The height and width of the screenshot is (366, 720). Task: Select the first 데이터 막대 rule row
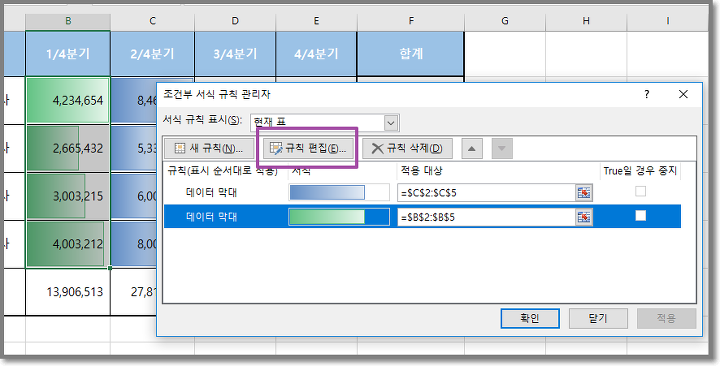(422, 193)
